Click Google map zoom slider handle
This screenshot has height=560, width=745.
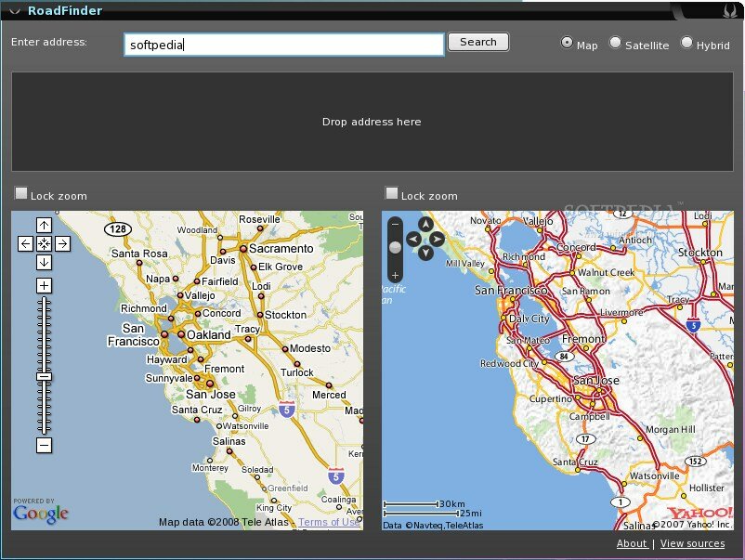click(x=45, y=377)
